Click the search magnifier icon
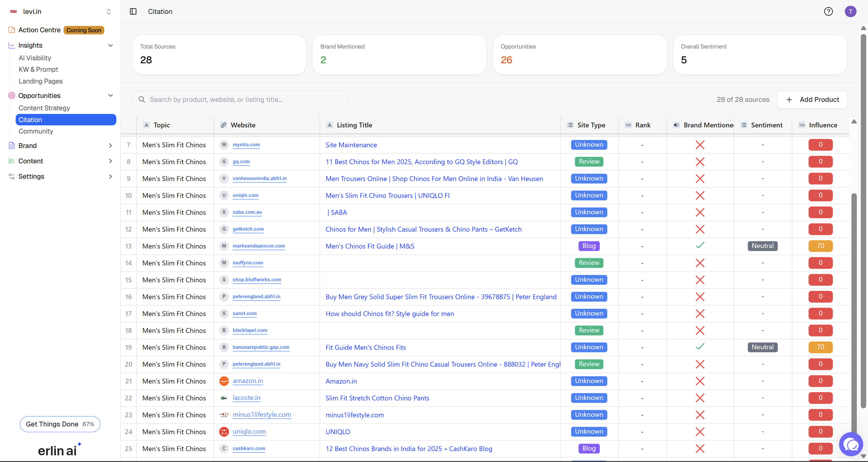 pos(142,99)
